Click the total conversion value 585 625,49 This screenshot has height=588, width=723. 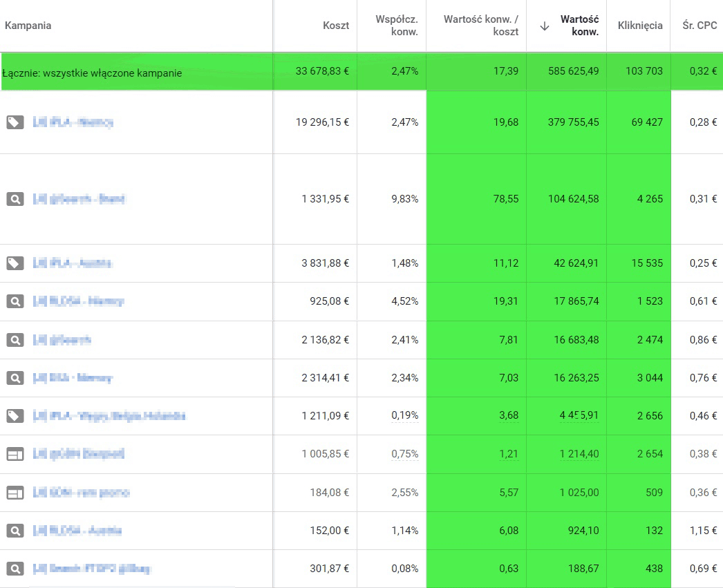coord(573,71)
